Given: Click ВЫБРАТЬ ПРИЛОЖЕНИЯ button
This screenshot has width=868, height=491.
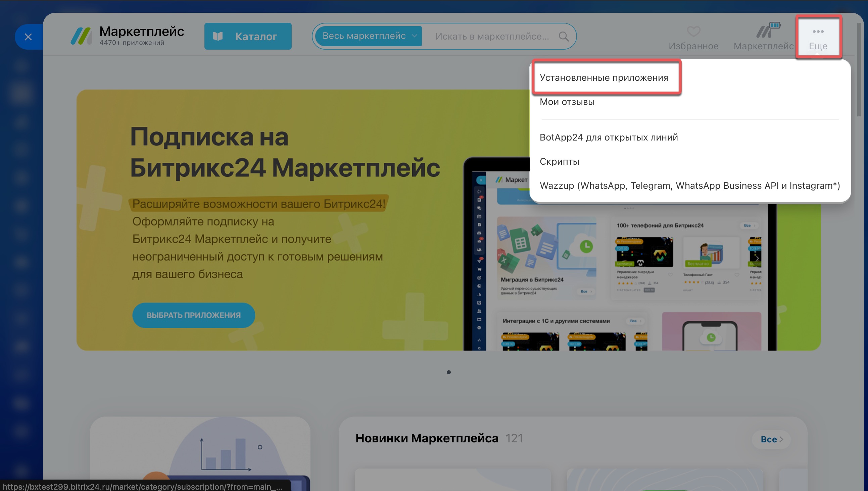Looking at the screenshot, I should pos(194,315).
